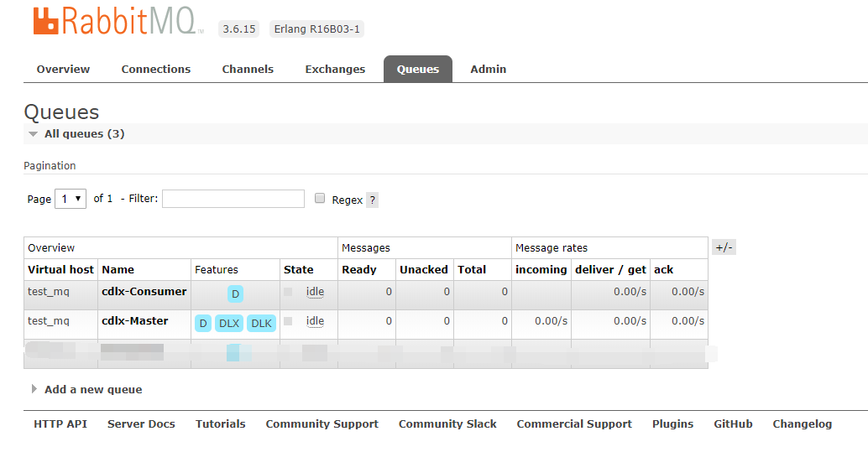Open the Community Support link
This screenshot has width=868, height=452.
[x=322, y=423]
